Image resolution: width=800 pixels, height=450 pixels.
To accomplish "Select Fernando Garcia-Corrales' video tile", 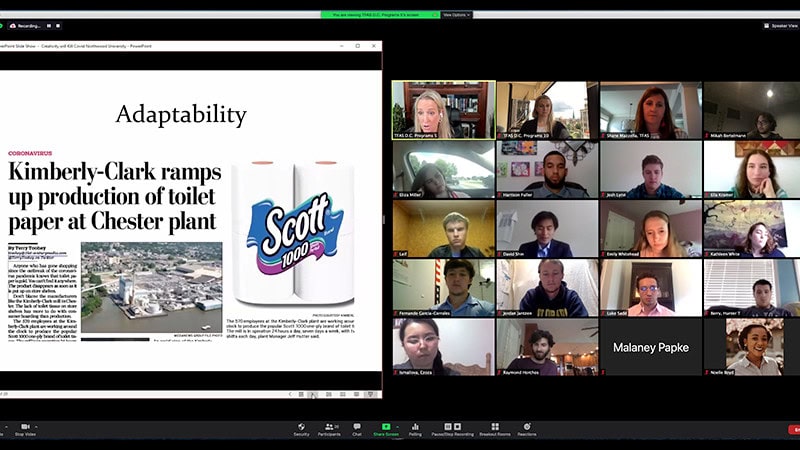I will pyautogui.click(x=444, y=288).
